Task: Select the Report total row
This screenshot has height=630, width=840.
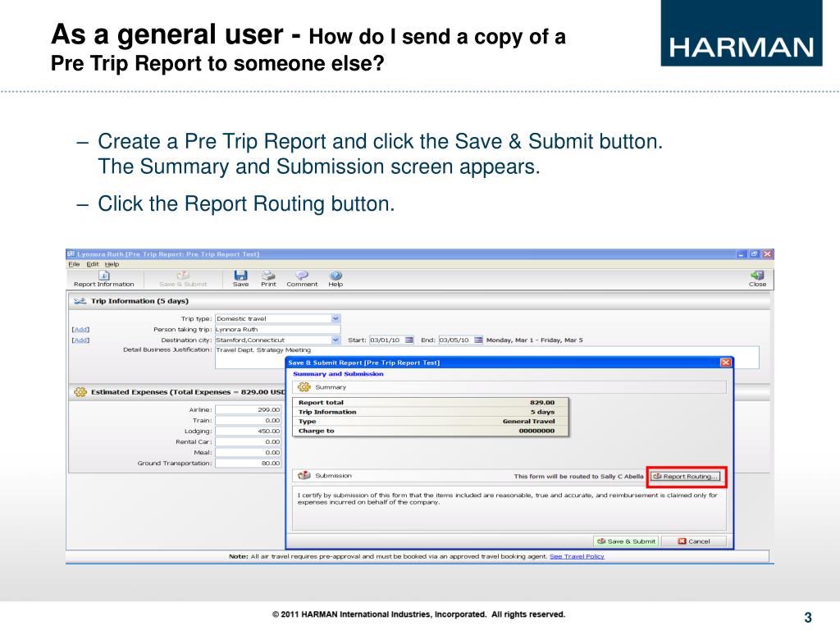Action: point(431,402)
